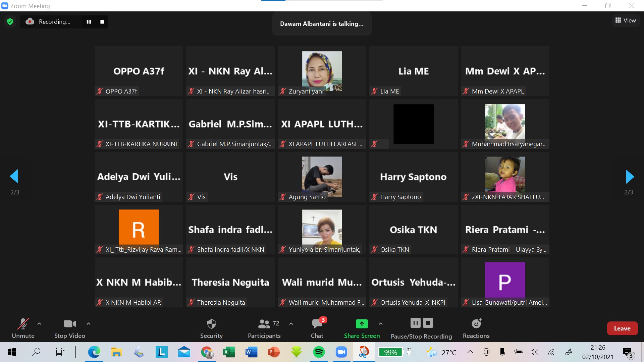Open the View layout menu
The image size is (644, 362).
click(x=626, y=20)
